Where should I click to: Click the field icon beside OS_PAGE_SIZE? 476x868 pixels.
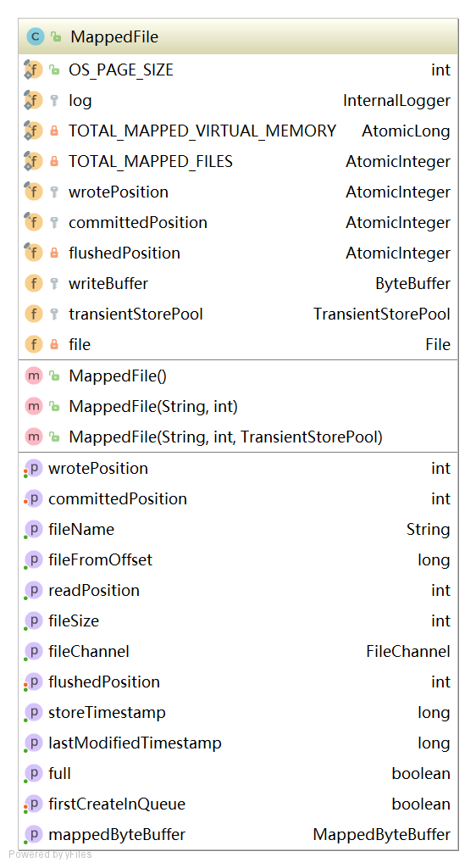click(33, 70)
